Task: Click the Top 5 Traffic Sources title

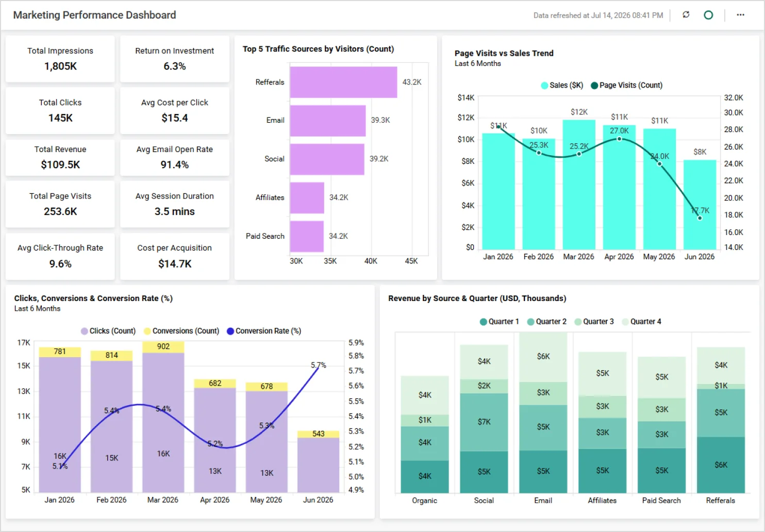Action: pyautogui.click(x=319, y=49)
